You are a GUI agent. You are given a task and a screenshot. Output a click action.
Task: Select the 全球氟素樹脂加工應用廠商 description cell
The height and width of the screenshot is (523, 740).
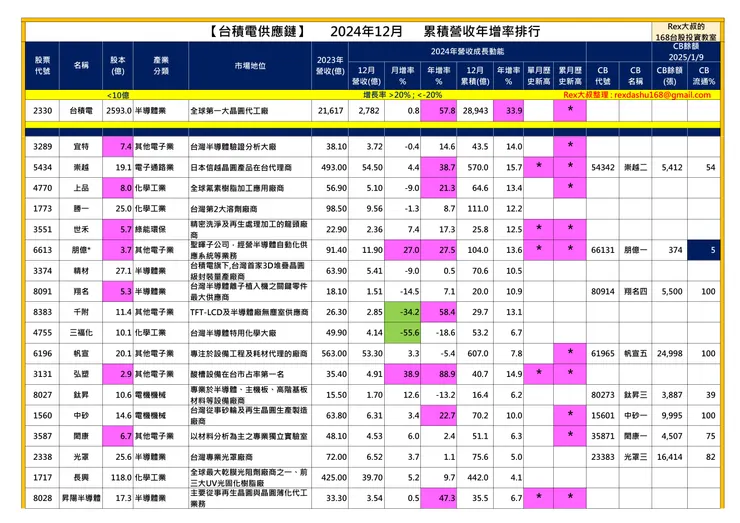click(x=250, y=188)
